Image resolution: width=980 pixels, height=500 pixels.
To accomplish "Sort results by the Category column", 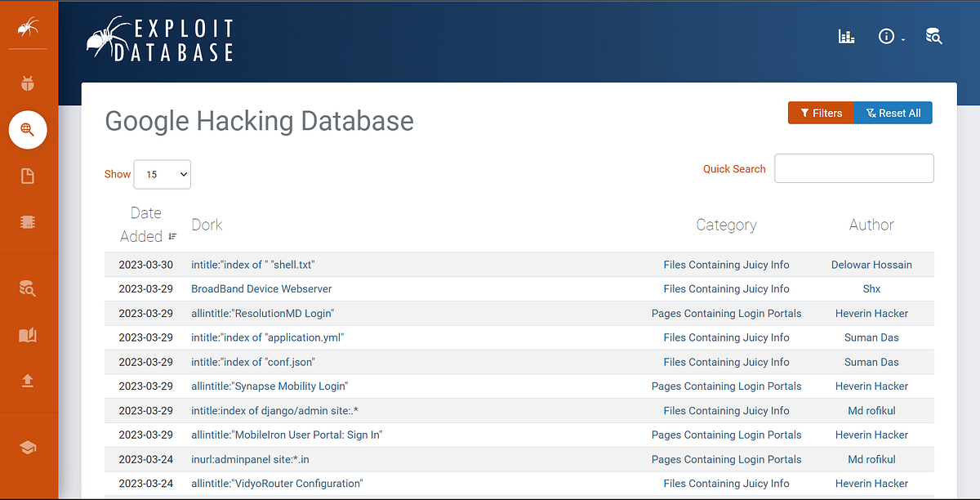I will coord(726,225).
